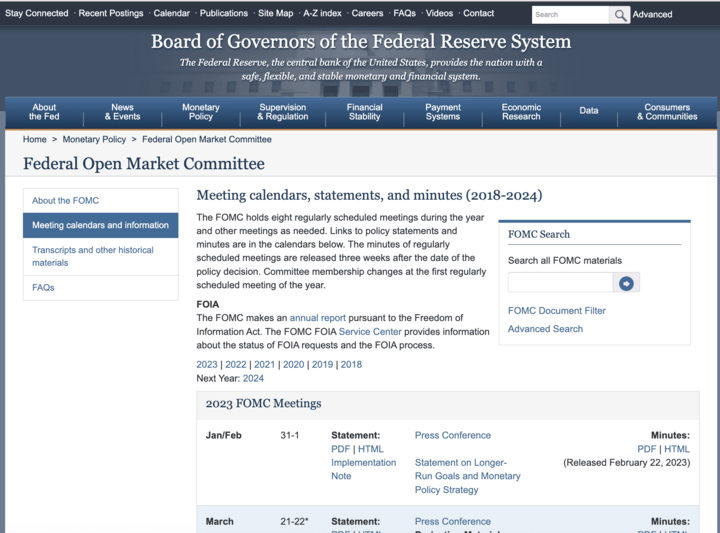720x533 pixels.
Task: Open the FOMC Document Filter link
Action: [557, 311]
